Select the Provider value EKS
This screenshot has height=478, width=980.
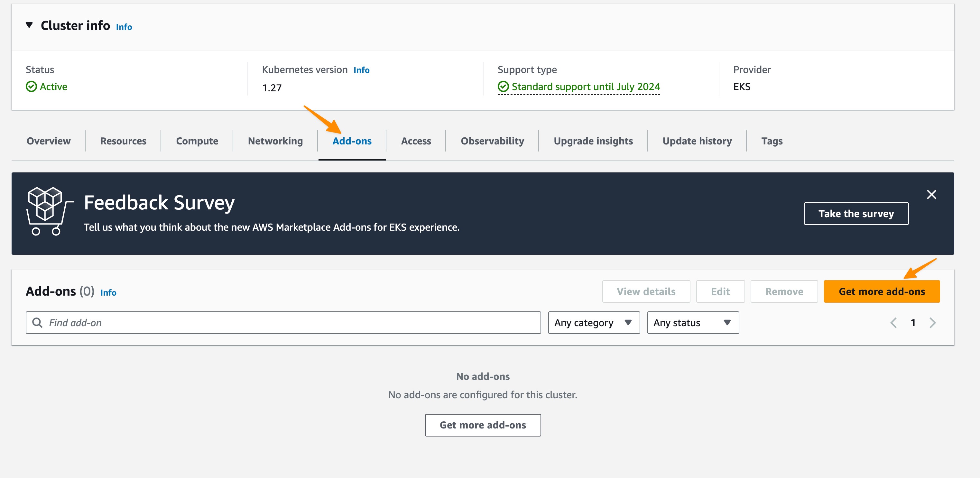(x=742, y=87)
